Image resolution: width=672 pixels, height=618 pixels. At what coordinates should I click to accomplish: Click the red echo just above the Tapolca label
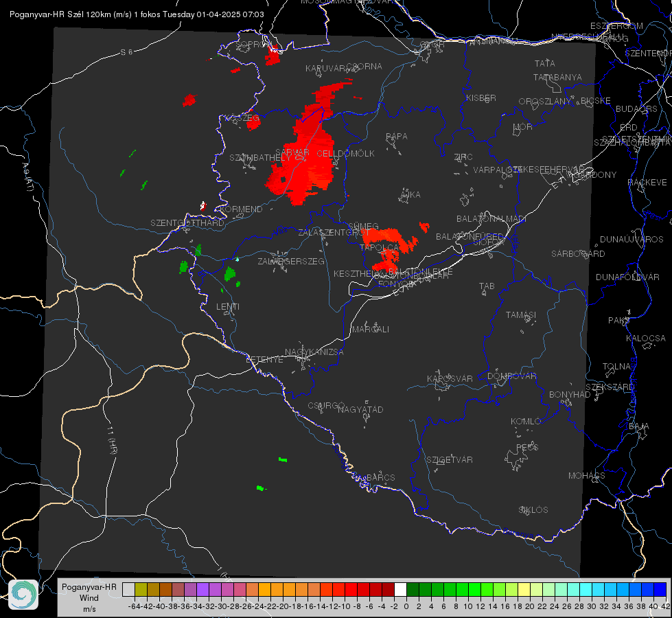pos(382,236)
